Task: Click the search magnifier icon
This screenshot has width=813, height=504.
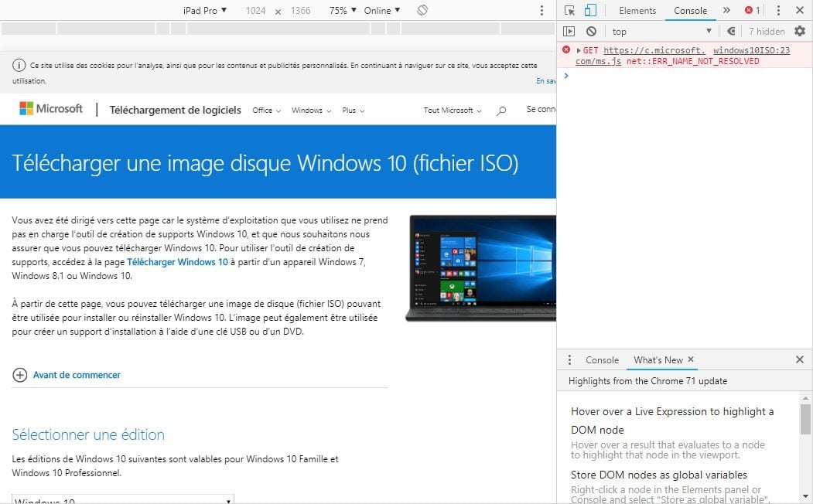Action: [500, 111]
